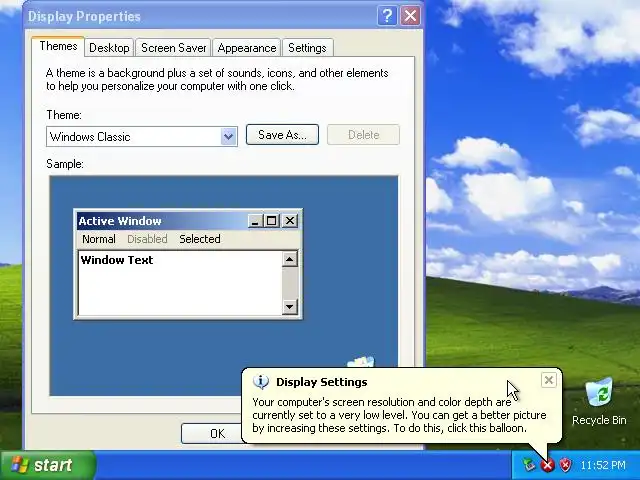Click the red security shield tray icon
640x480 pixels.
click(x=565, y=464)
